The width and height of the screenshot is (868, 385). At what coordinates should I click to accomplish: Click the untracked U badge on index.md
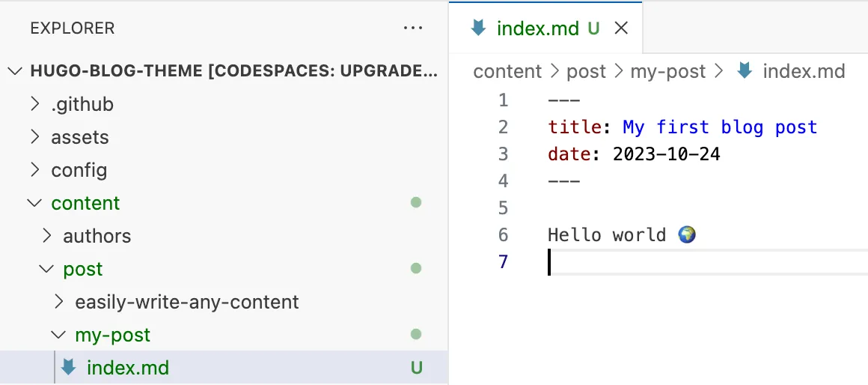[x=417, y=368]
